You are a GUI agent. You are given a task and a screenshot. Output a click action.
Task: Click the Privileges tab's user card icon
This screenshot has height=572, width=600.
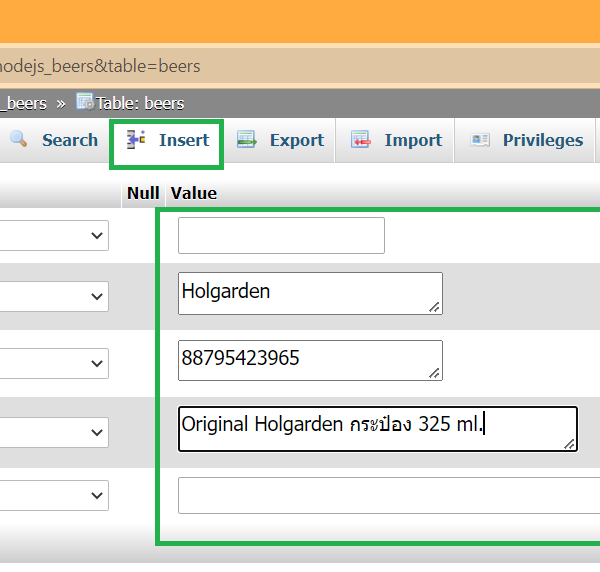(x=480, y=140)
